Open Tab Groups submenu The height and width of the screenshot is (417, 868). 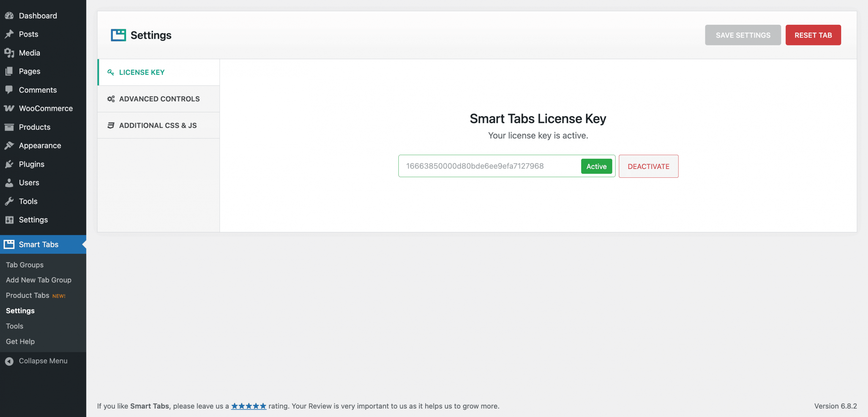[x=25, y=265]
